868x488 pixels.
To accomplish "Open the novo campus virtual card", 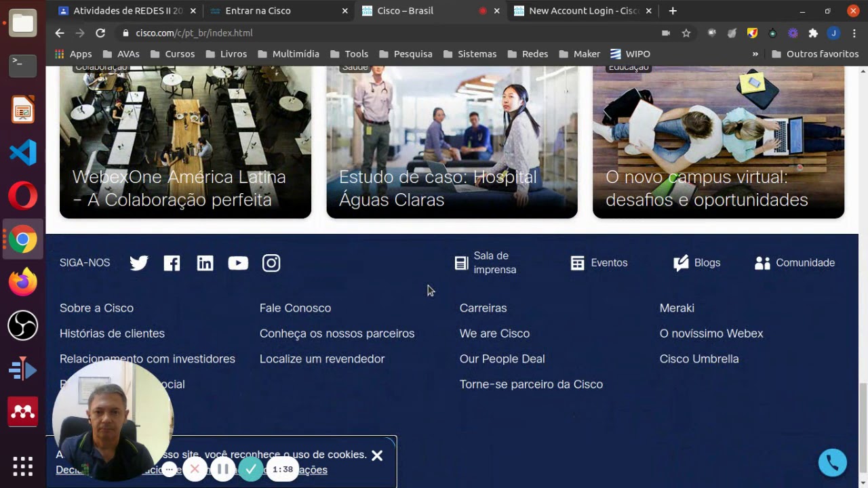I will (x=718, y=142).
